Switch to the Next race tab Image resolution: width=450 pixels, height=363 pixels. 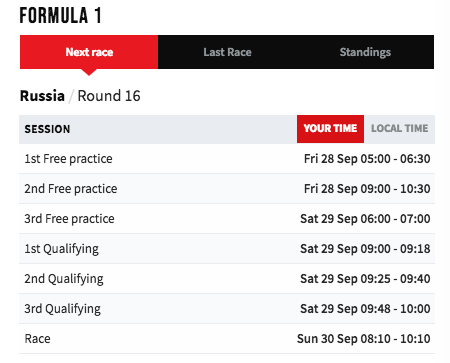[x=89, y=52]
